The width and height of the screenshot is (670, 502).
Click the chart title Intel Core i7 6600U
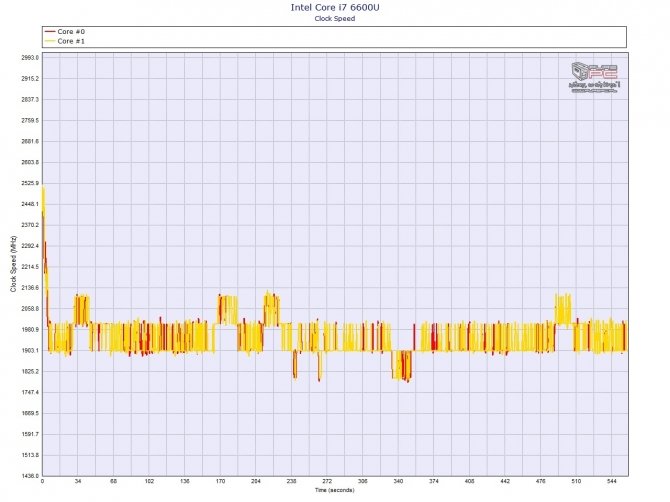pyautogui.click(x=335, y=7)
